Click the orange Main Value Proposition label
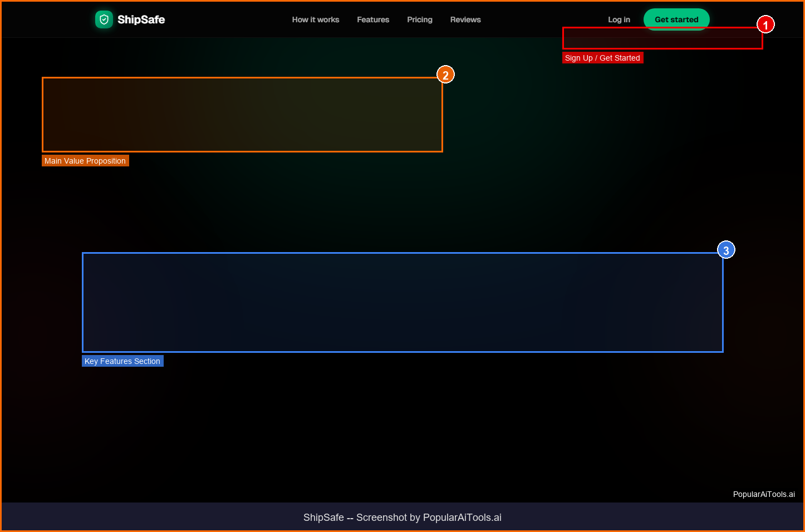 click(x=85, y=161)
